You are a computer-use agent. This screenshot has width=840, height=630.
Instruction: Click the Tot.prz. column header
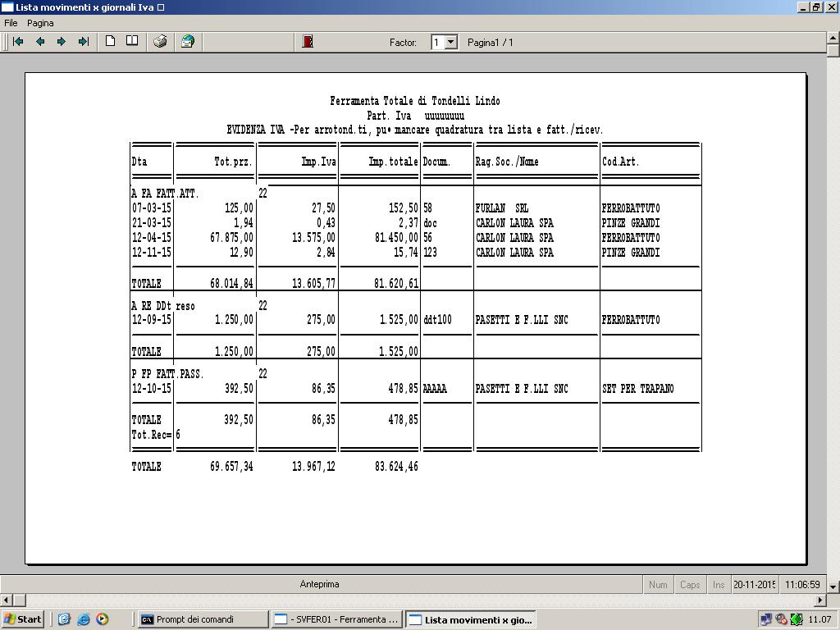tap(233, 162)
